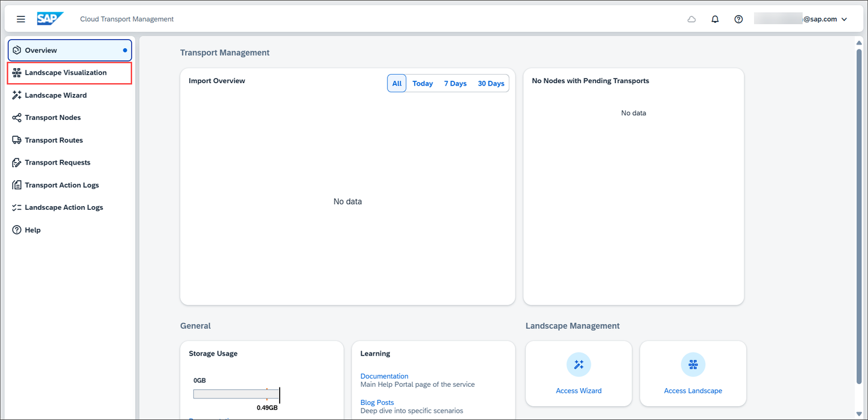The image size is (868, 420).
Task: Go to Landscape Wizard
Action: click(70, 95)
